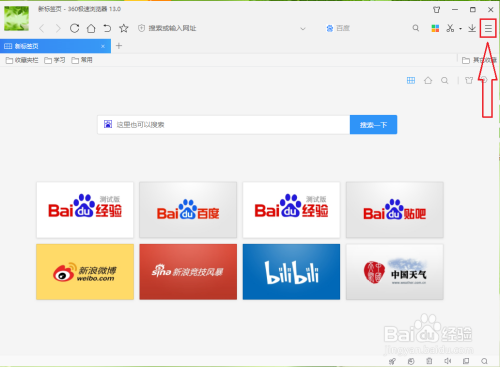Expand the arrow beside the screenshot scissors
500x367 pixels.
point(460,29)
